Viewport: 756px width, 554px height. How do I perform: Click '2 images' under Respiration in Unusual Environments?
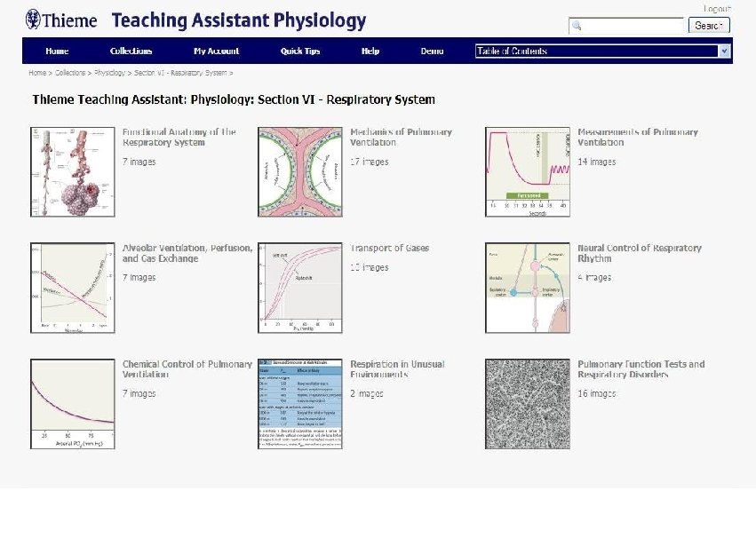point(366,393)
